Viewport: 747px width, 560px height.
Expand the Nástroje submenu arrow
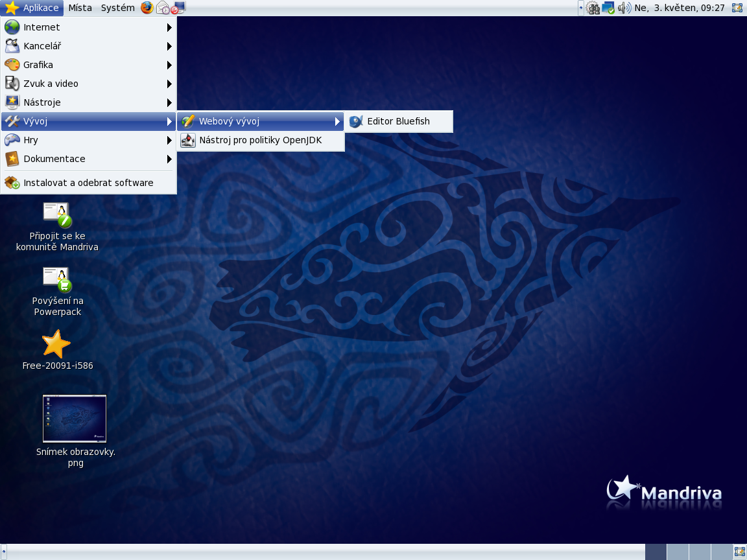point(169,103)
